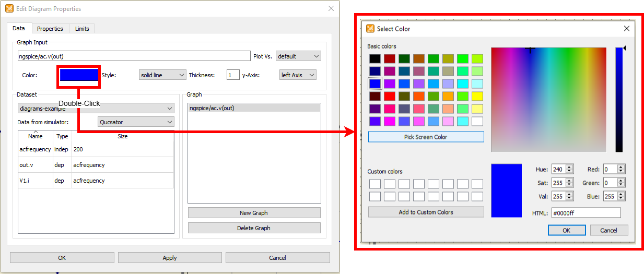
Task: Open the Qucsator simulator dropdown
Action: click(136, 122)
